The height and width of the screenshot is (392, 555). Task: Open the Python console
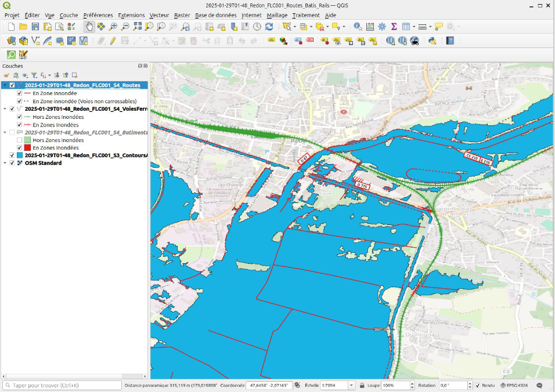(x=432, y=41)
